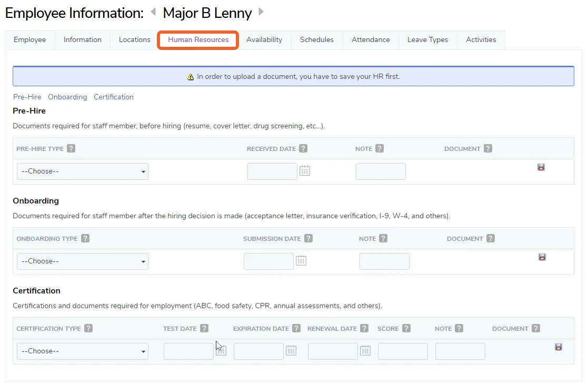
Task: Click help icon beside Certification Type
Action: [x=88, y=328]
